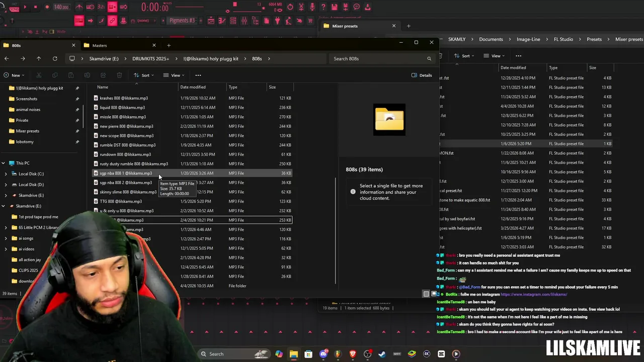Open Discord from the taskbar

(323, 354)
